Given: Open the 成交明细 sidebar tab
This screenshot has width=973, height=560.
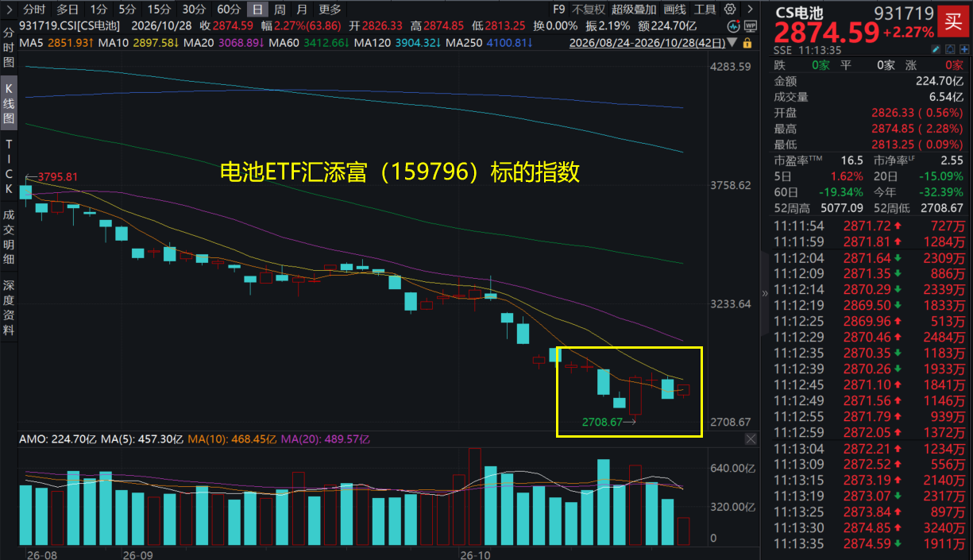Looking at the screenshot, I should (x=9, y=236).
